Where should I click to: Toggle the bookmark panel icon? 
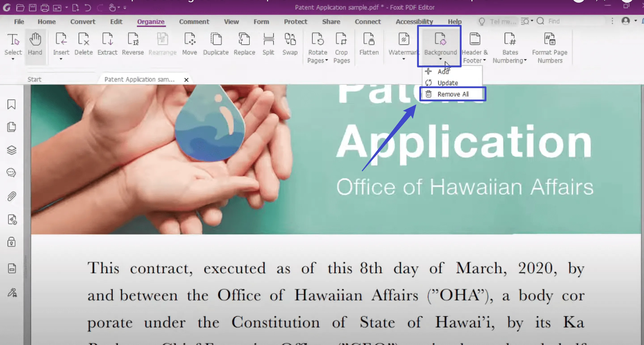tap(11, 104)
